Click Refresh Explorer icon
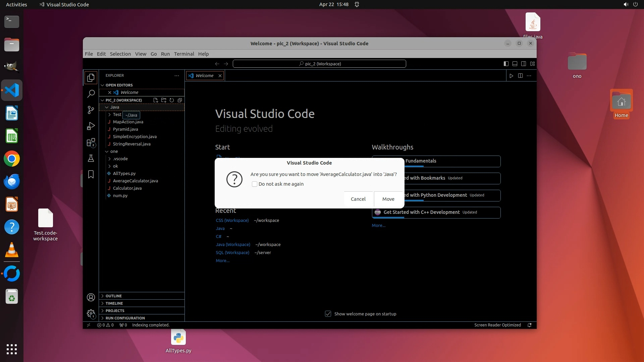Screen dimensions: 644x362 coord(172,100)
